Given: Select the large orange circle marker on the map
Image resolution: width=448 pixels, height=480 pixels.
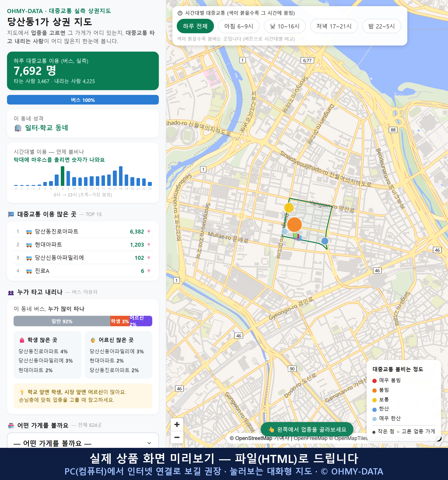Looking at the screenshot, I should click(294, 224).
